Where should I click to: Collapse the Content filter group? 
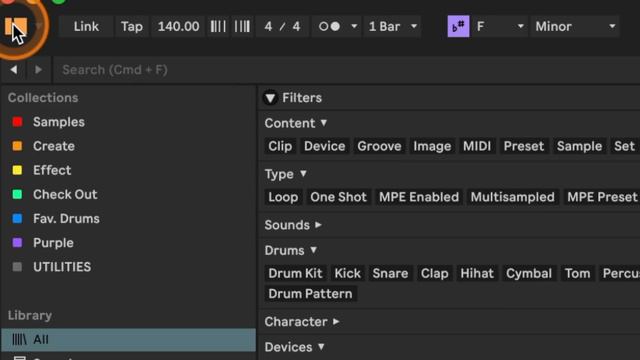[x=324, y=123]
